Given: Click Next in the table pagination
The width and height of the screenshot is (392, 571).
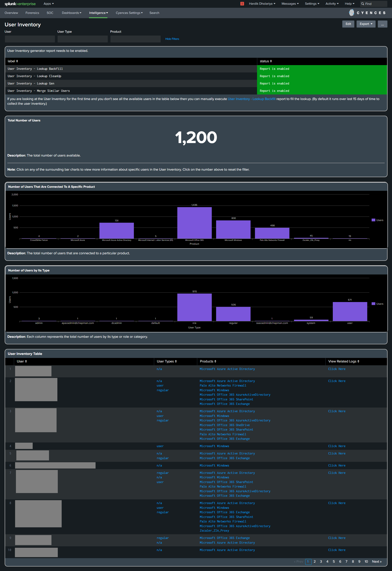Looking at the screenshot, I should point(377,561).
